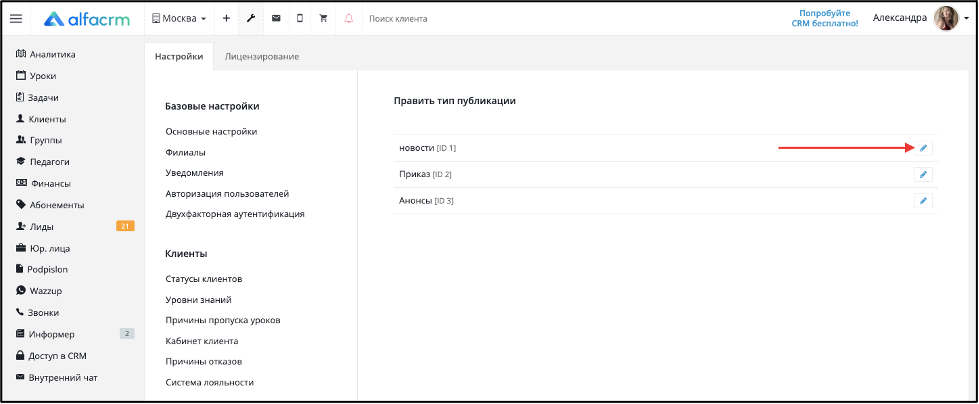Open Уровни знаний settings link
Screen dimensions: 979x404
(x=199, y=300)
